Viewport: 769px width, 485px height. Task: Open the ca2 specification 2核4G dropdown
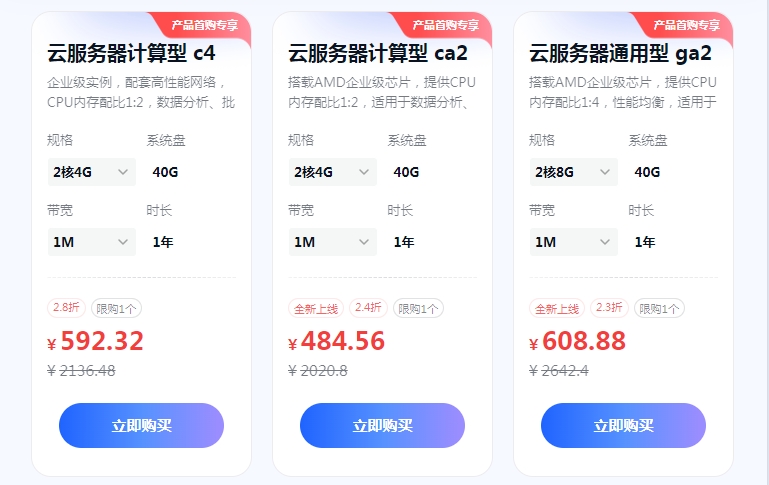[332, 171]
